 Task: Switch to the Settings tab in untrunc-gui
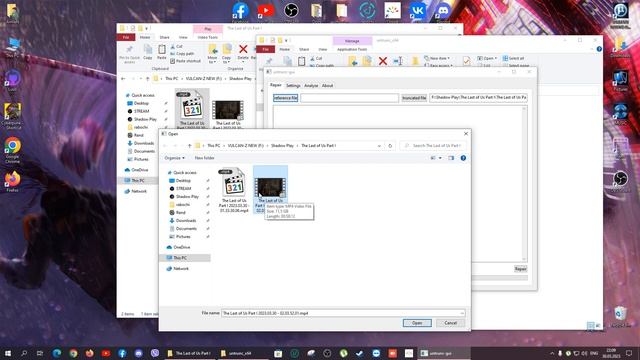coord(293,86)
